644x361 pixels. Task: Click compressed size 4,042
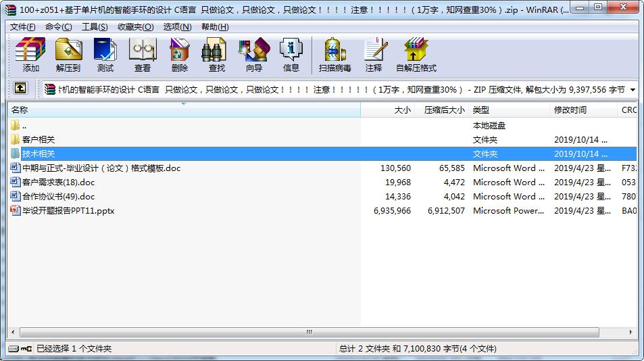(x=454, y=196)
